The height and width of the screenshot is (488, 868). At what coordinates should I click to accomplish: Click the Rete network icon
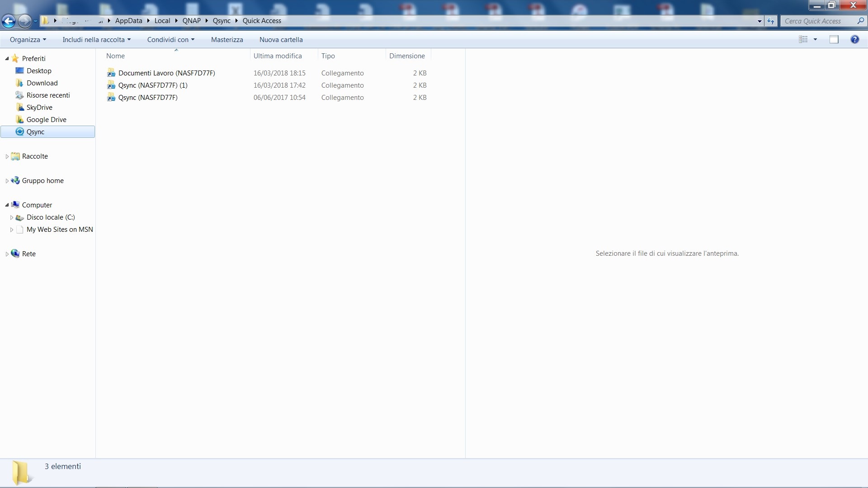[x=15, y=254]
